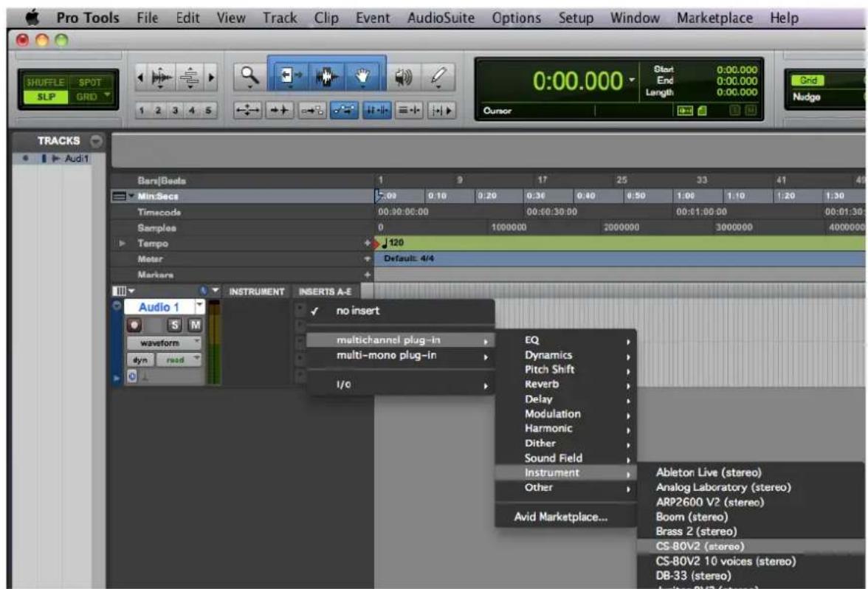
Task: Recall zoom preset 5
Action: [x=209, y=110]
